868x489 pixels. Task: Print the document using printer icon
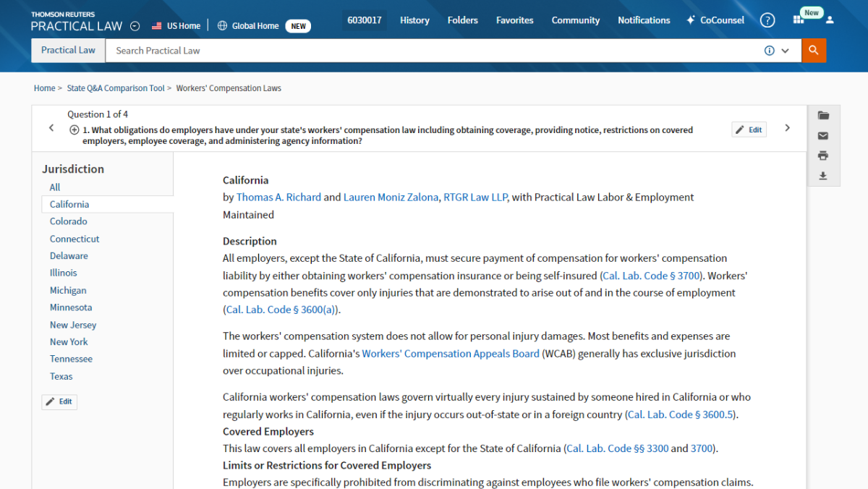(x=823, y=156)
